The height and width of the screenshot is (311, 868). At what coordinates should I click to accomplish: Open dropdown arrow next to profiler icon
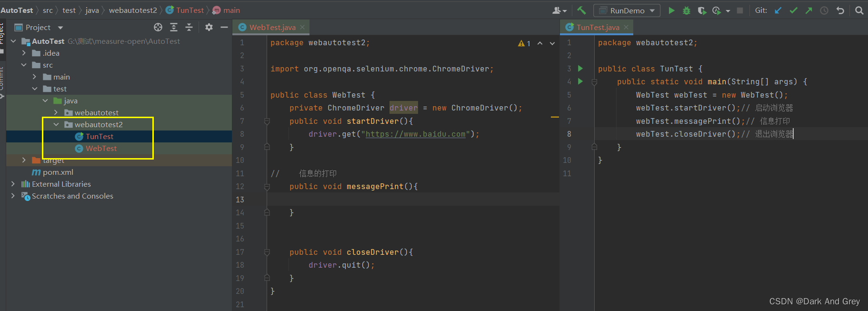pyautogui.click(x=728, y=11)
